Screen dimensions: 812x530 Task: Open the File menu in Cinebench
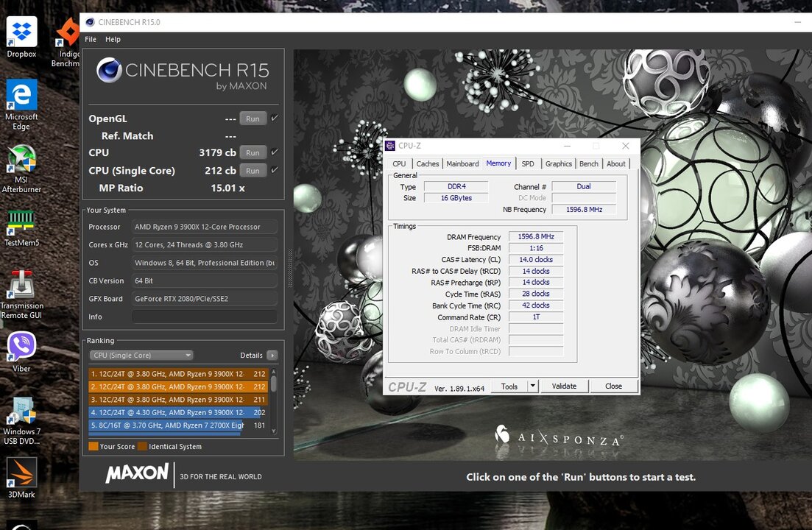click(x=91, y=39)
